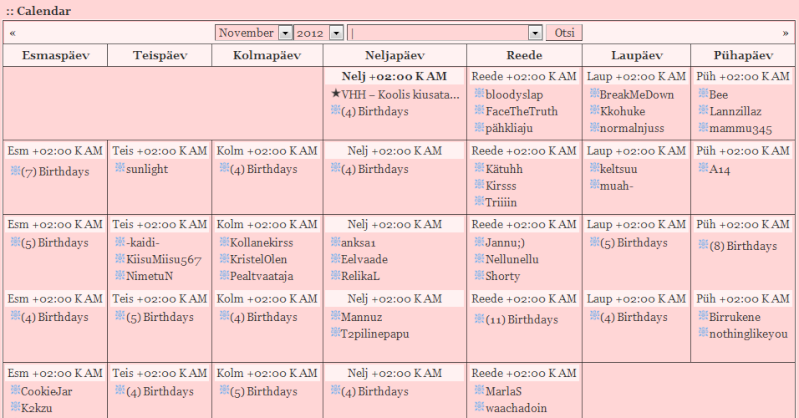Viewport: 799px width, 418px height.
Task: Click birthday icon next to Jannu;)
Action: [x=479, y=242]
